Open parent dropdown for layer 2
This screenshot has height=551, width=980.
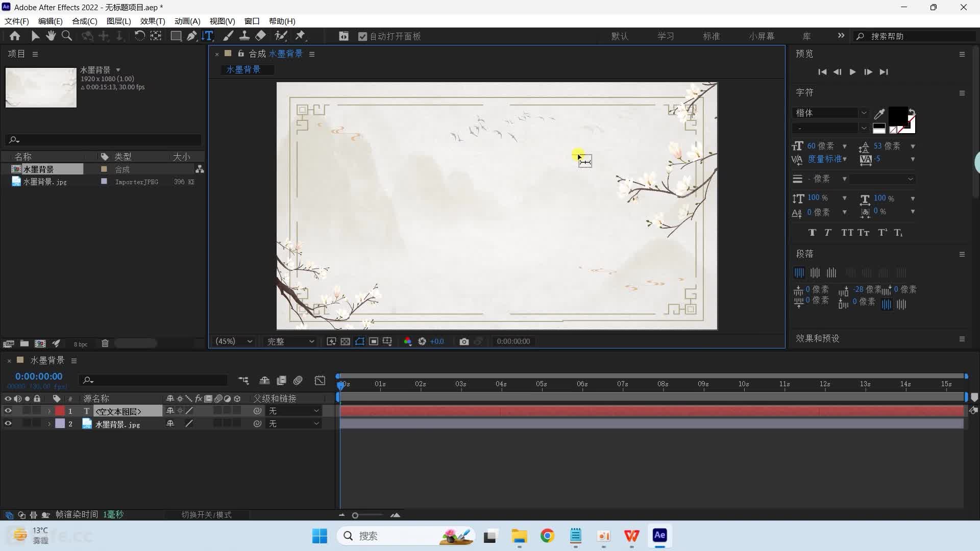coord(293,423)
